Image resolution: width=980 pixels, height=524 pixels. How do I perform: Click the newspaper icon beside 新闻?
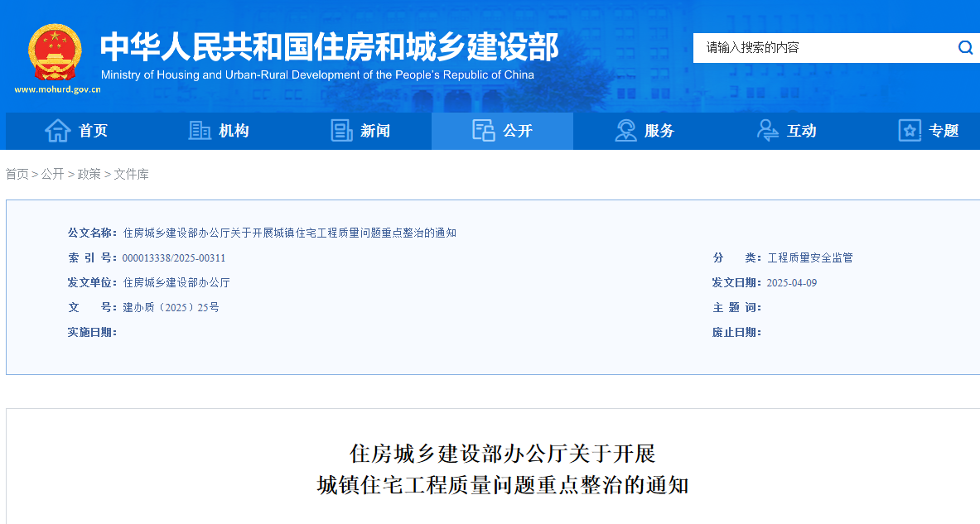342,131
